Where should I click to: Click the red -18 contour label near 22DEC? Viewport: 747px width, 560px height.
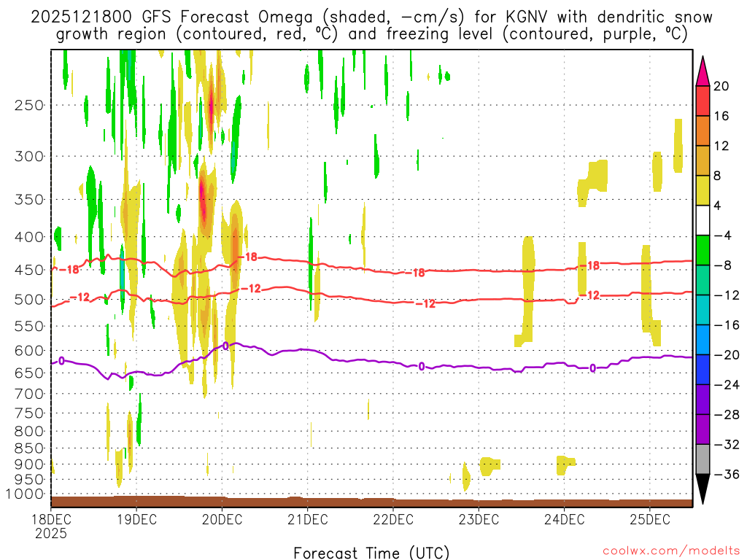coord(415,273)
